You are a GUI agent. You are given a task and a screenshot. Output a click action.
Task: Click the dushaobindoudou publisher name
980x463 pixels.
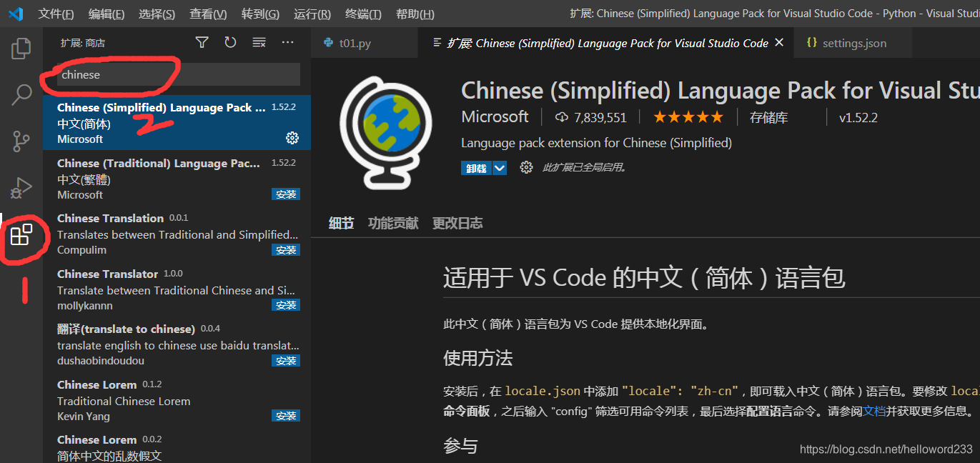click(101, 361)
